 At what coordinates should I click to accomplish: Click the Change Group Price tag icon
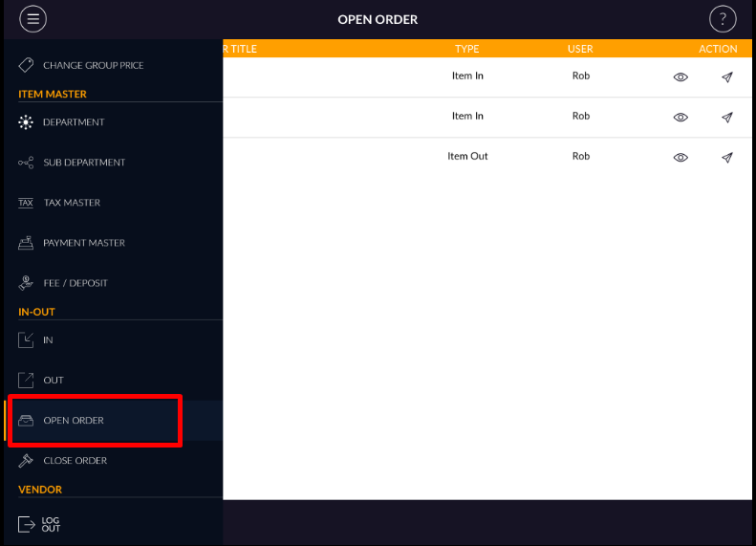tap(26, 66)
